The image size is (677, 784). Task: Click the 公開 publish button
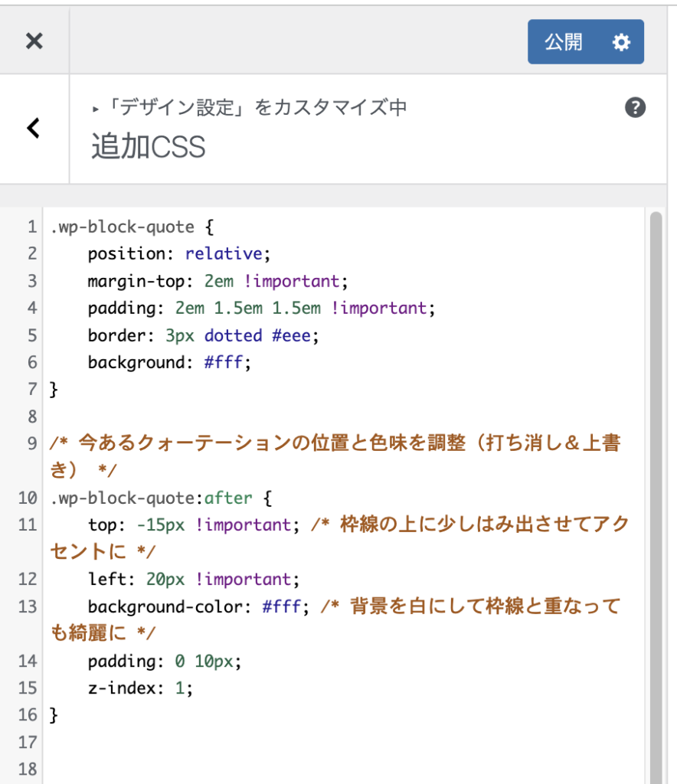pyautogui.click(x=564, y=42)
